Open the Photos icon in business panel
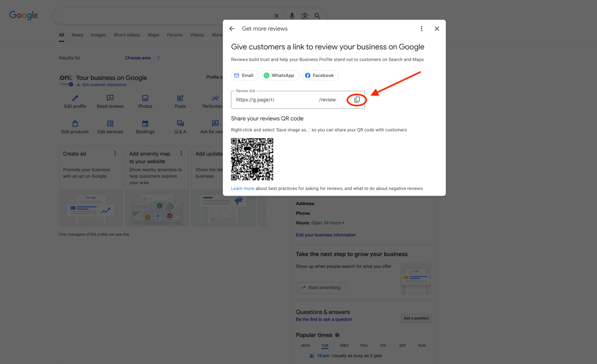597x364 pixels. [x=145, y=98]
